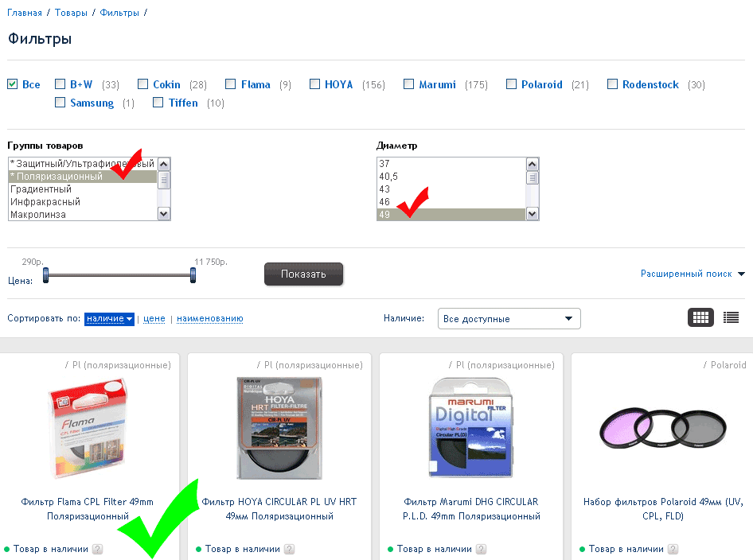The height and width of the screenshot is (560, 753).
Task: Open Набор фильтров Polaroid 49мм title
Action: 663,508
